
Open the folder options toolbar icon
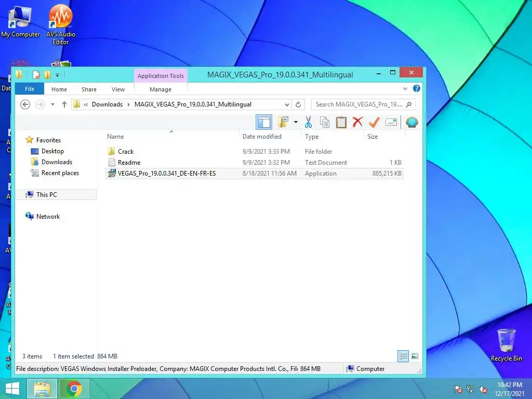click(x=283, y=122)
